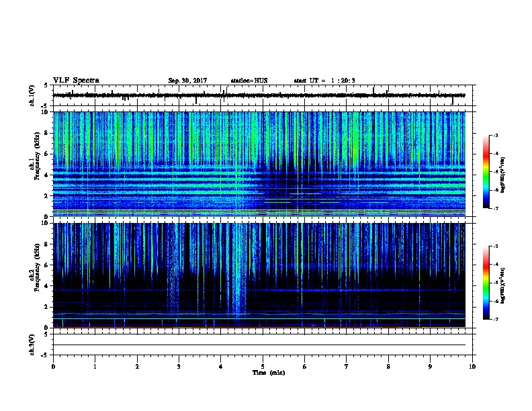Click the "-7" label below ch.2 color scale
532x411 pixels.
click(x=495, y=319)
